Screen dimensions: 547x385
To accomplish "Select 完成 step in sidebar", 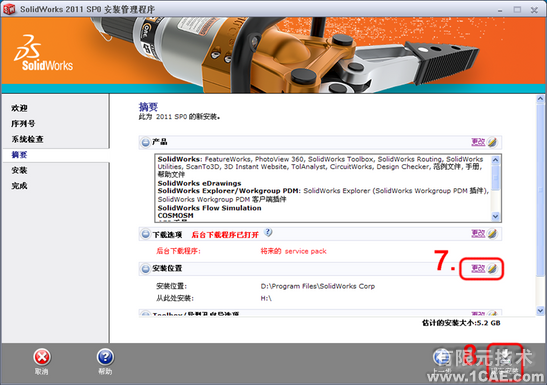I will [19, 186].
